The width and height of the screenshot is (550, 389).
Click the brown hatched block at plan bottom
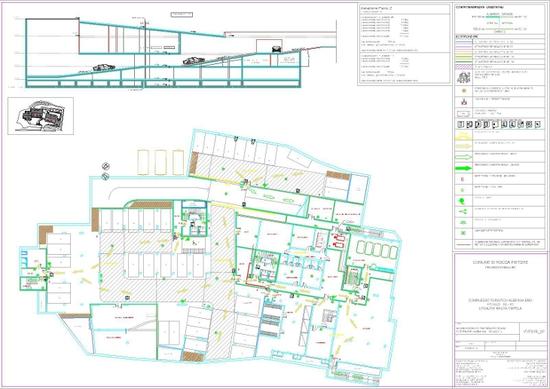193,356
